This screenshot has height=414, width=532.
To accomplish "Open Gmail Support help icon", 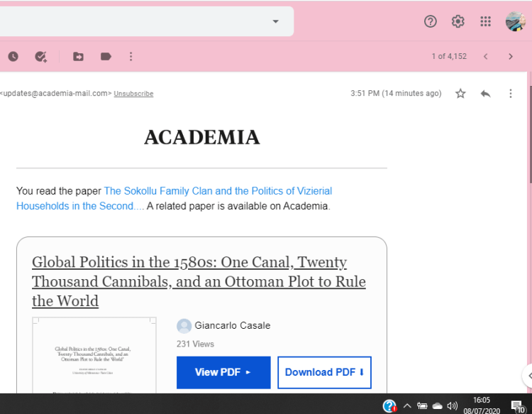I will click(430, 21).
